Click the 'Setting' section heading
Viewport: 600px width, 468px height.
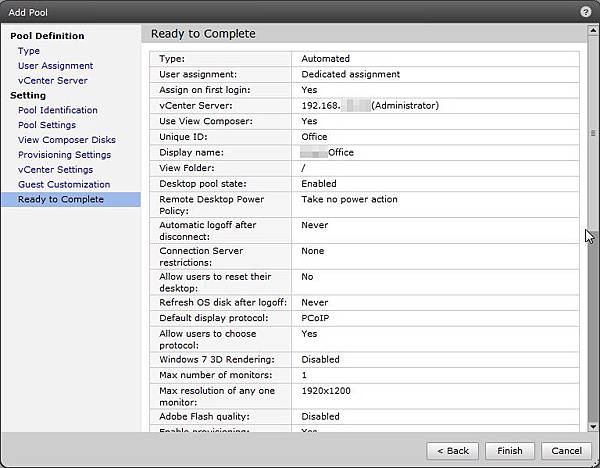click(28, 95)
